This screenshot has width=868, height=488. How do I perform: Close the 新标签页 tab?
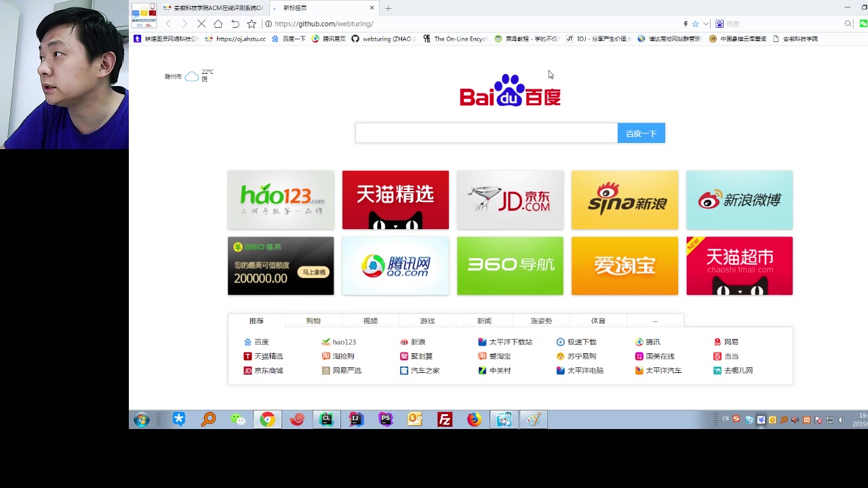click(372, 8)
